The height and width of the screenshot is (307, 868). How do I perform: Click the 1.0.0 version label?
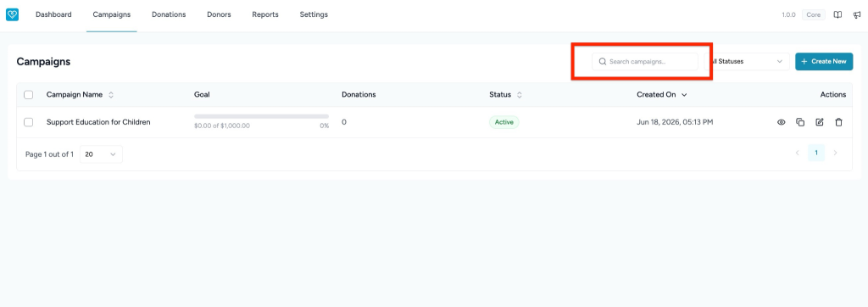click(x=788, y=15)
